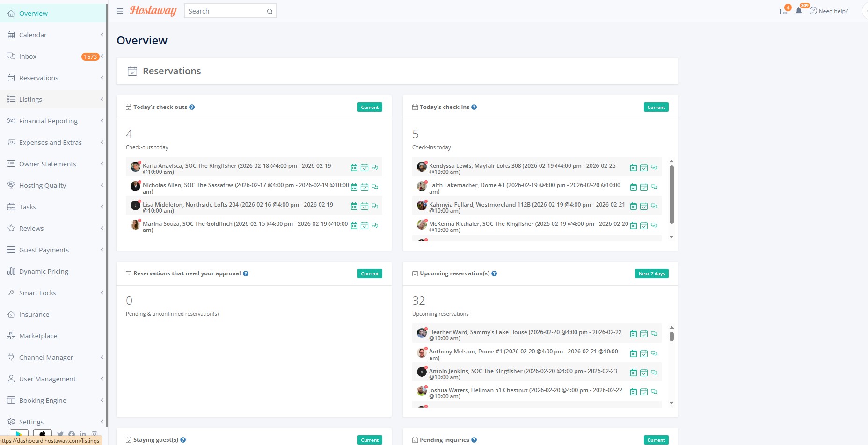Click help icon beside Today's check-ins
This screenshot has width=868, height=445.
click(474, 107)
